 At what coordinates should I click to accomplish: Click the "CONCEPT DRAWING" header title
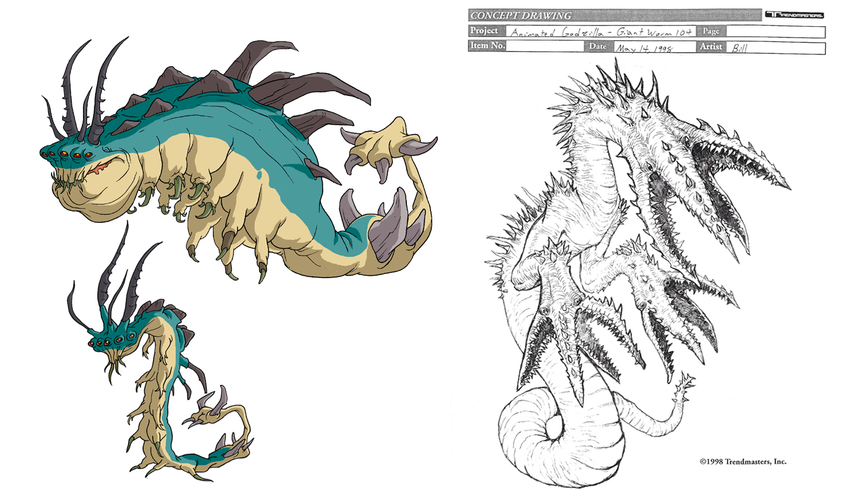pyautogui.click(x=520, y=16)
